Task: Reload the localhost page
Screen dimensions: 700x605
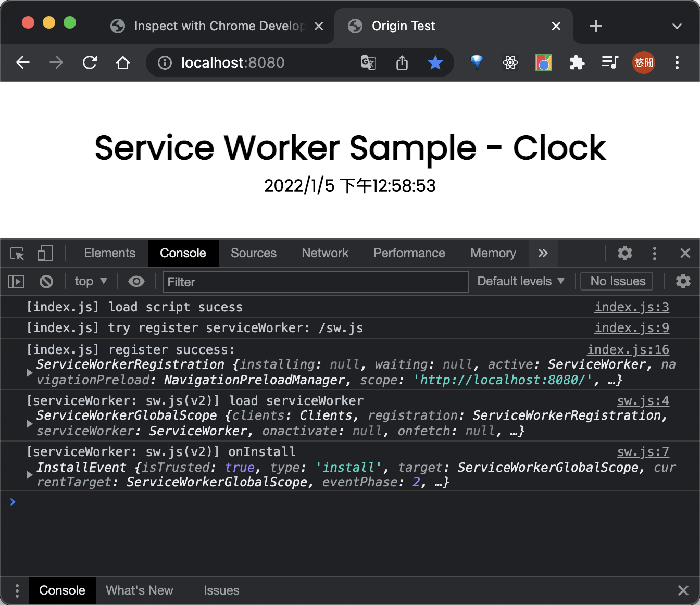Action: 90,62
